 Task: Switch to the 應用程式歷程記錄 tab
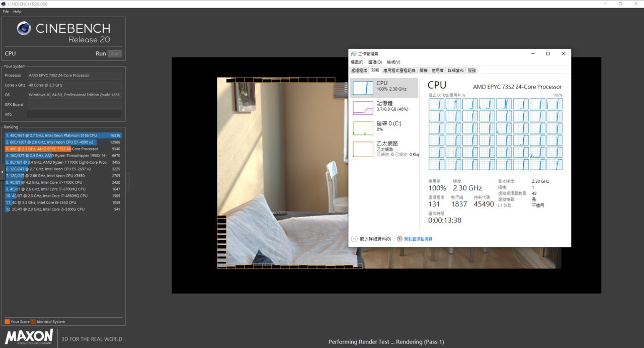(x=399, y=71)
